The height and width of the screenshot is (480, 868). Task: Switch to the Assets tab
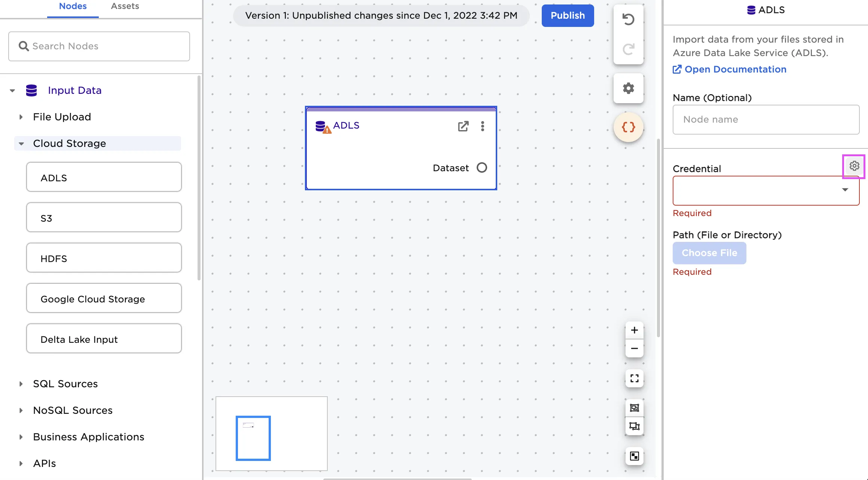(125, 6)
